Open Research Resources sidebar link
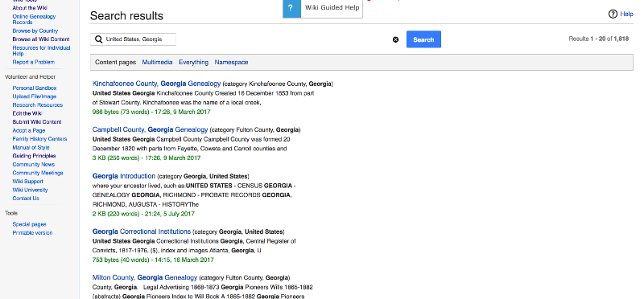This screenshot has height=299, width=644. coord(37,105)
